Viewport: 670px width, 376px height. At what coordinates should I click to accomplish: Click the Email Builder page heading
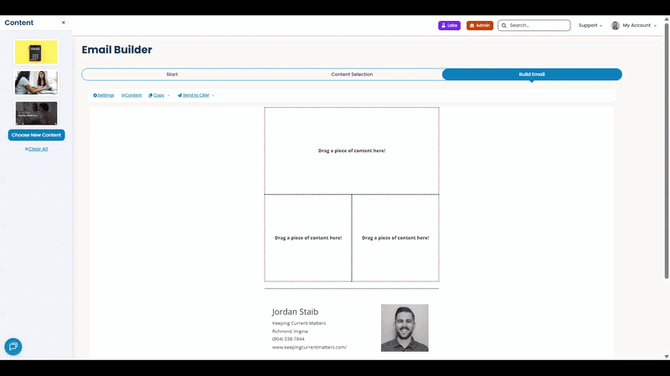(x=117, y=50)
